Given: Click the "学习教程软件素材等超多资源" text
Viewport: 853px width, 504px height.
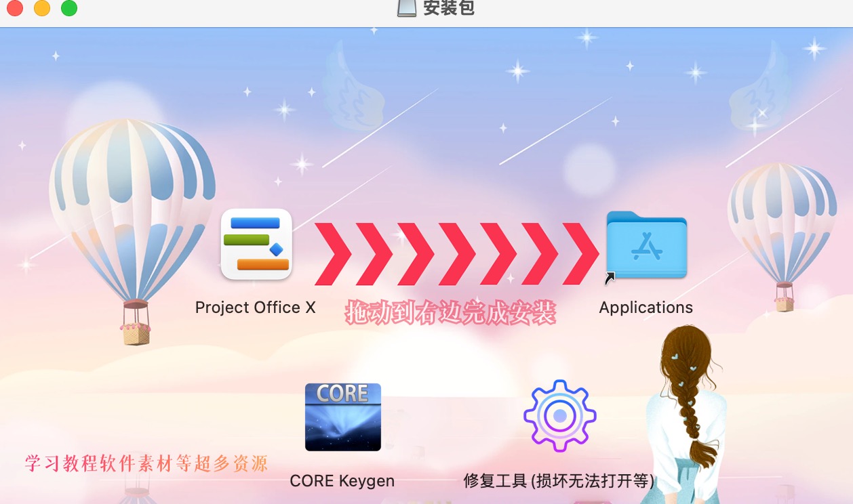Looking at the screenshot, I should point(146,463).
